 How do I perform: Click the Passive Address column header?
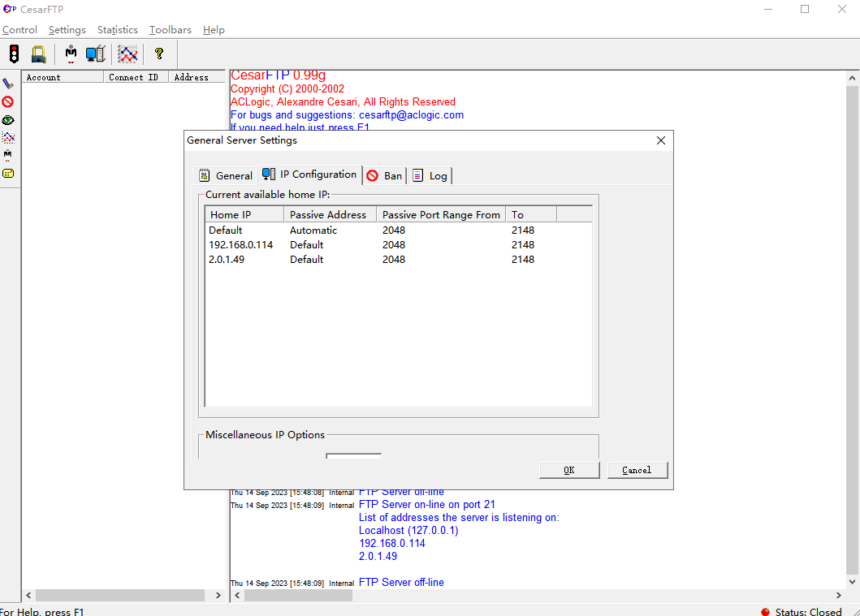click(328, 215)
